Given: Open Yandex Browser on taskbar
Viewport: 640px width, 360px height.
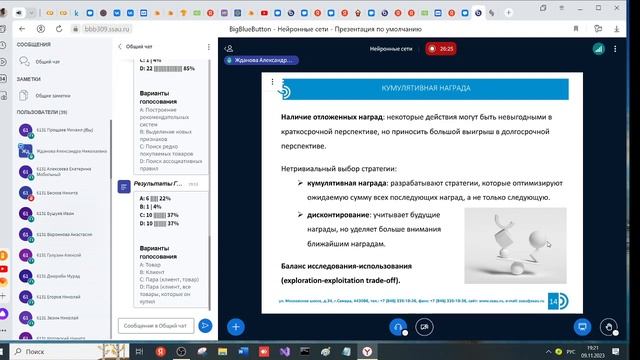Looking at the screenshot, I should coord(367,351).
